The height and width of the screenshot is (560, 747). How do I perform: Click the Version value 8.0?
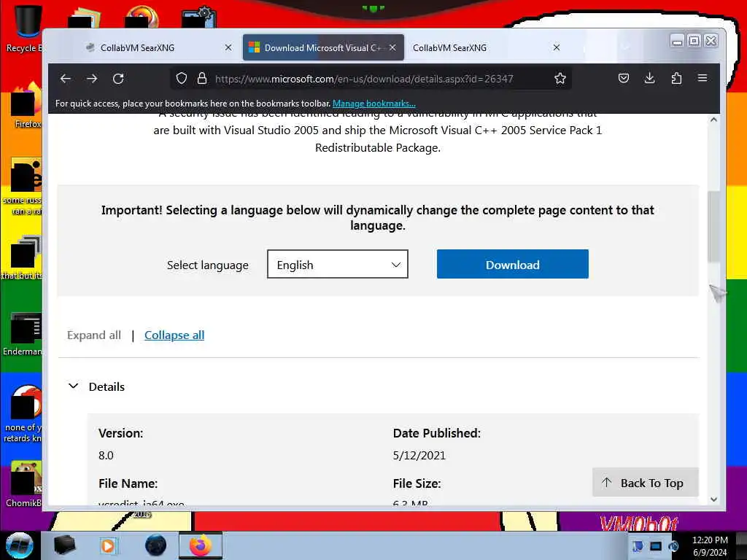106,455
